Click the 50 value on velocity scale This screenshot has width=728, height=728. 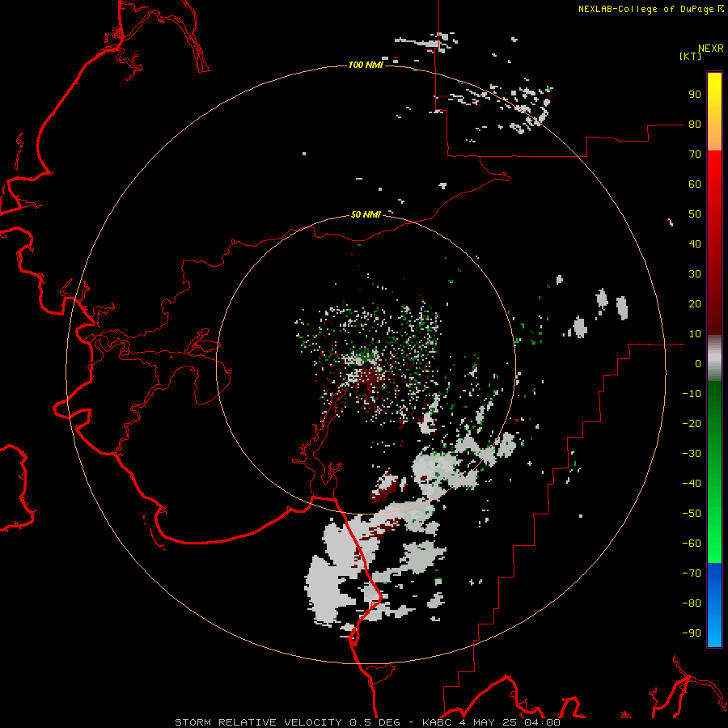click(695, 214)
